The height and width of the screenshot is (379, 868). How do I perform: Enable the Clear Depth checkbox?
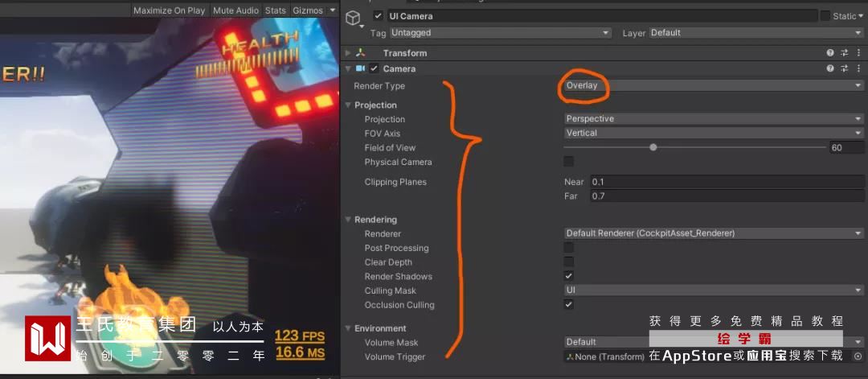click(568, 262)
